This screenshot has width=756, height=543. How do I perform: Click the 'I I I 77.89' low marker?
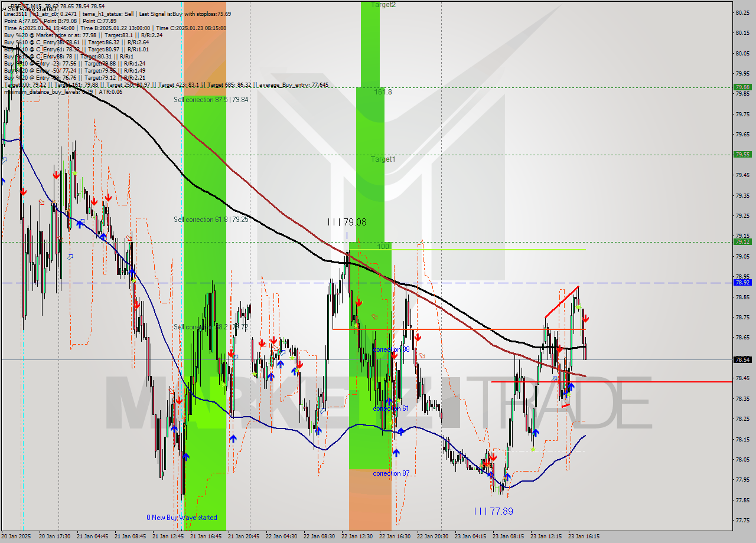(494, 512)
